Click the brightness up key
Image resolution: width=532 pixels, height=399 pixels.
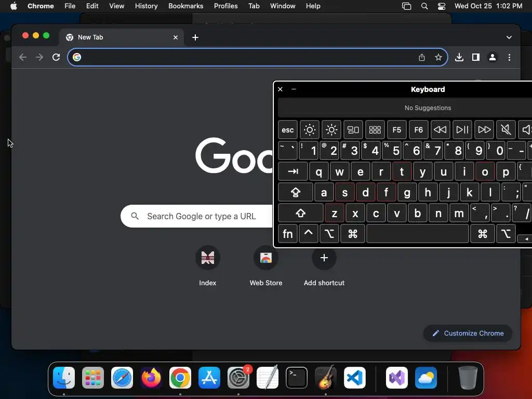331,129
